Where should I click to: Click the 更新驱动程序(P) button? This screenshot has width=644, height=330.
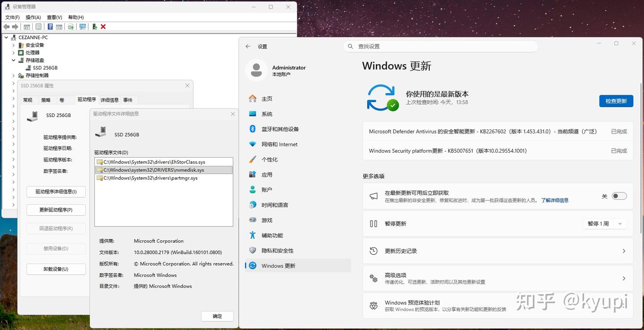coord(56,210)
